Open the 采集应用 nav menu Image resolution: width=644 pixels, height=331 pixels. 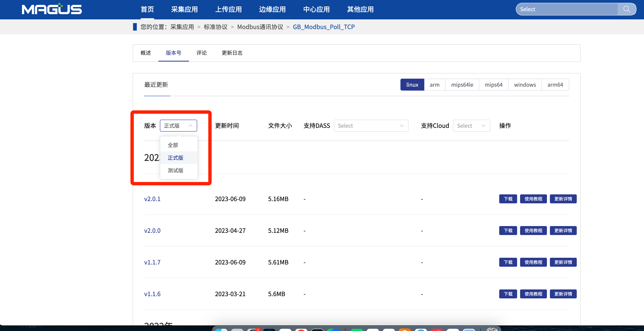[184, 9]
